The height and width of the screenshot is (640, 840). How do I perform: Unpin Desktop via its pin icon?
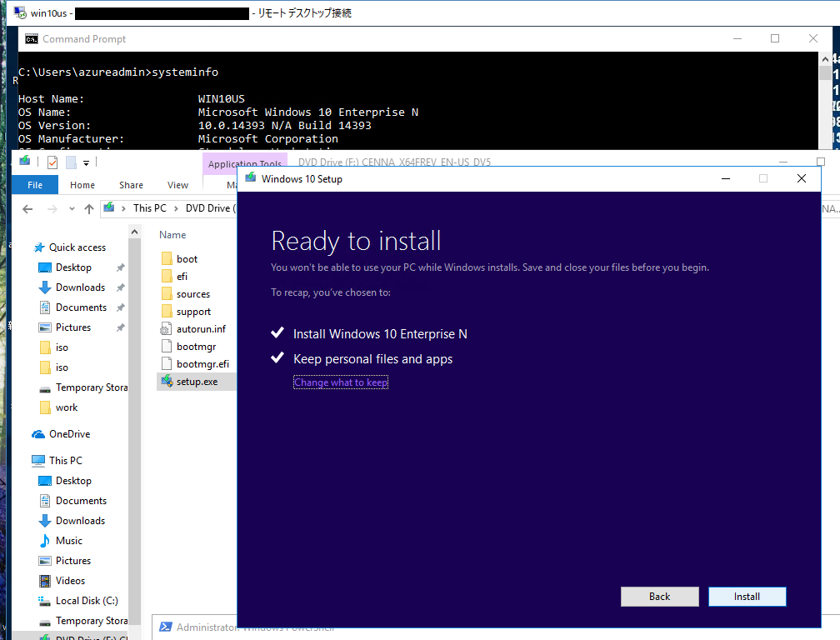click(x=121, y=267)
